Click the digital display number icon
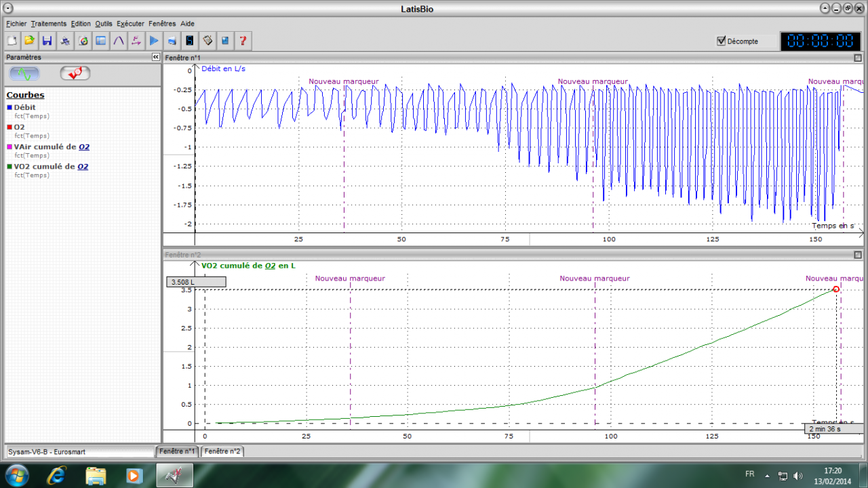 pos(190,41)
